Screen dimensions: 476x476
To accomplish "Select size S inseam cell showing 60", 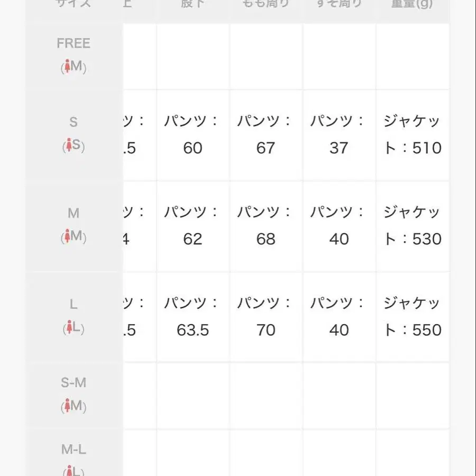I will [193, 148].
